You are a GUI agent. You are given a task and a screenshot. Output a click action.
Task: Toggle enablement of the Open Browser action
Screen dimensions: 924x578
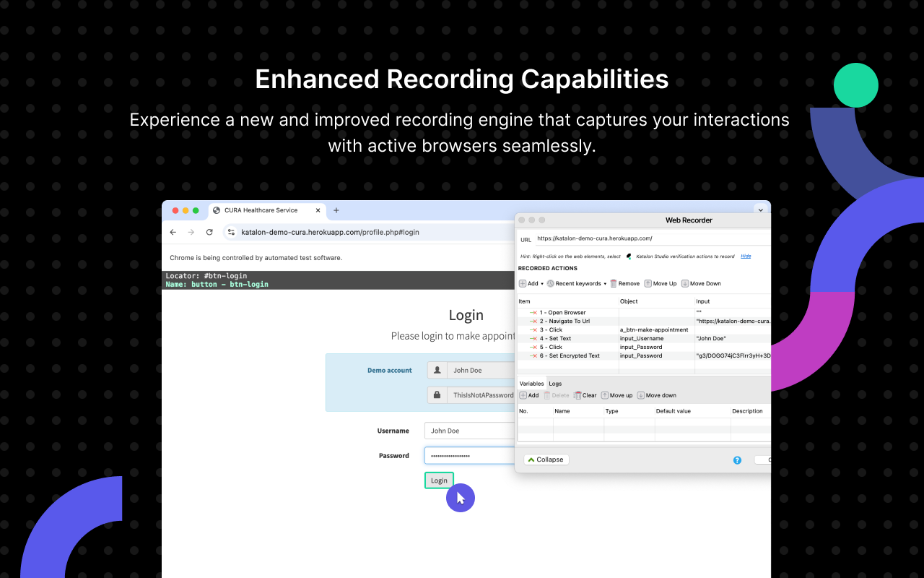point(533,313)
